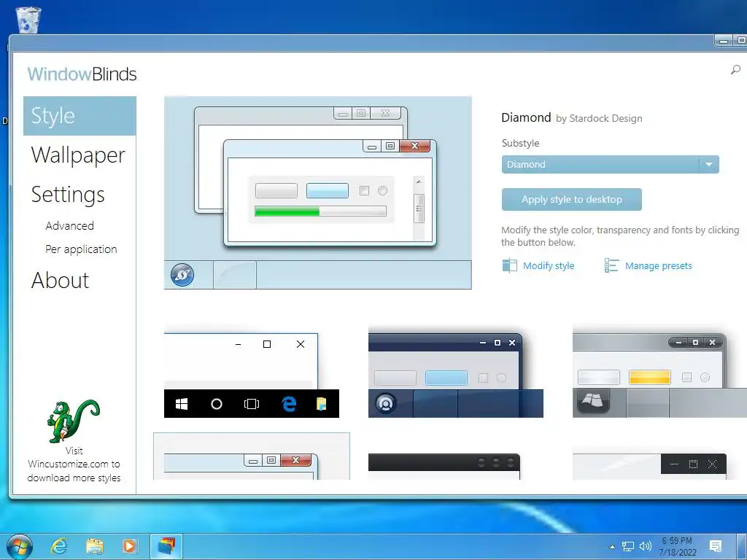
Task: Open the search magnifier icon
Action: pyautogui.click(x=735, y=70)
